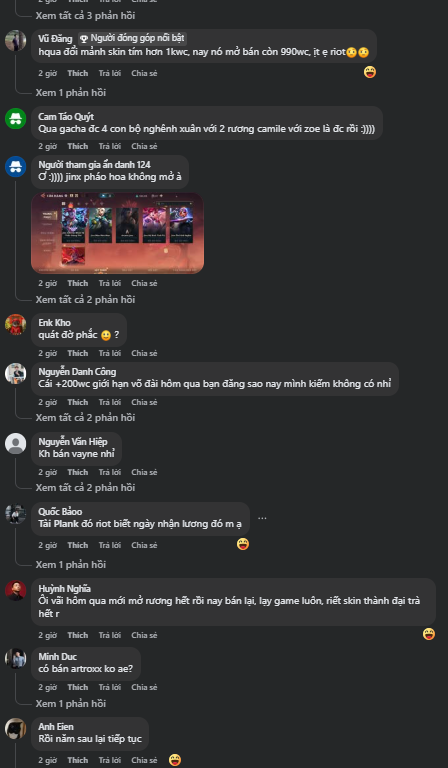Open Enk Kho's profile picture

pyautogui.click(x=16, y=325)
